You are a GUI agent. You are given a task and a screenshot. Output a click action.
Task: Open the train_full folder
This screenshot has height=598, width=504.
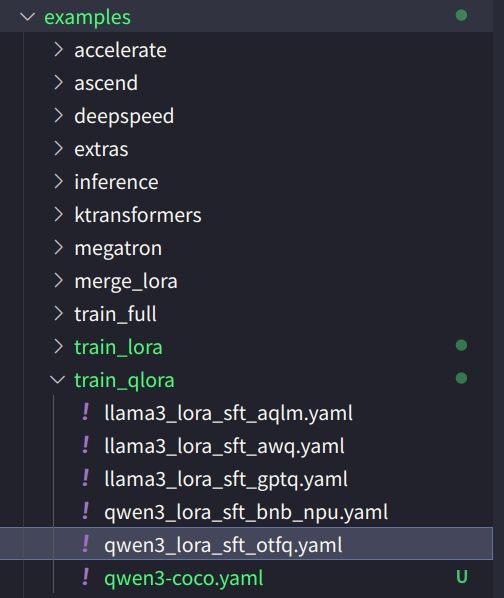pos(115,314)
